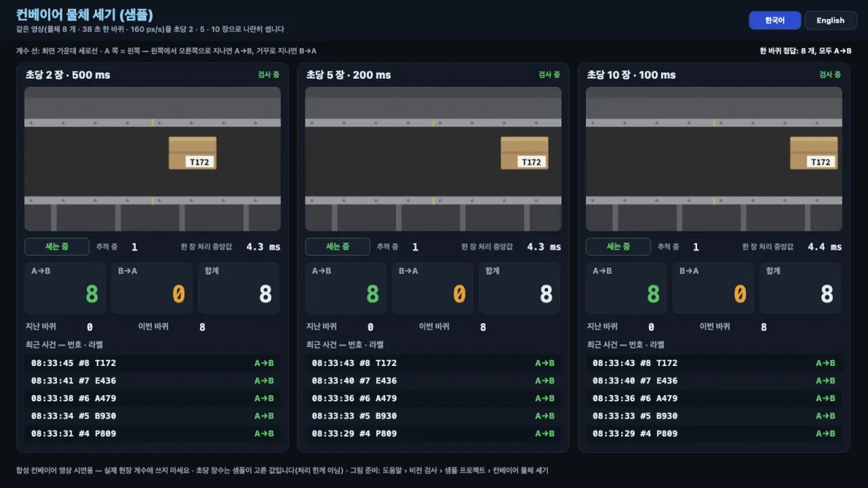This screenshot has width=868, height=488.
Task: Switch the language to 한국어
Action: pos(774,20)
